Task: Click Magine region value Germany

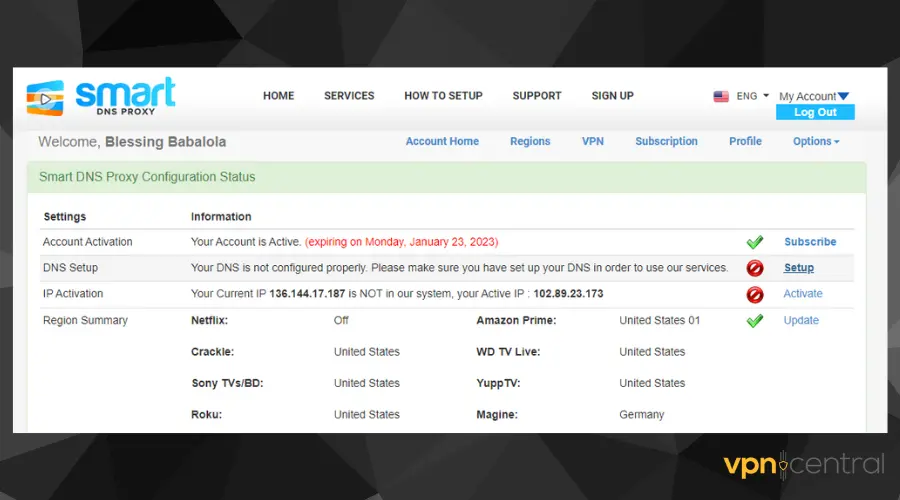Action: pyautogui.click(x=641, y=414)
